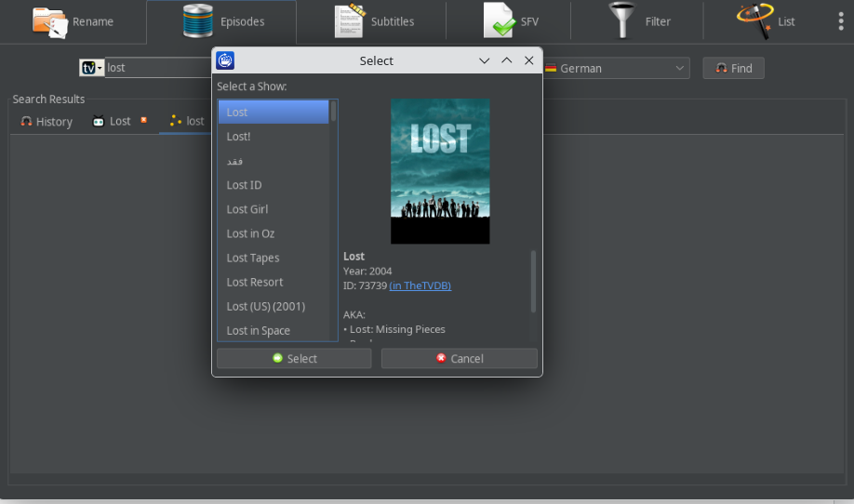Image resolution: width=854 pixels, height=504 pixels.
Task: Open the 'in TheTVDB' link
Action: click(x=420, y=285)
